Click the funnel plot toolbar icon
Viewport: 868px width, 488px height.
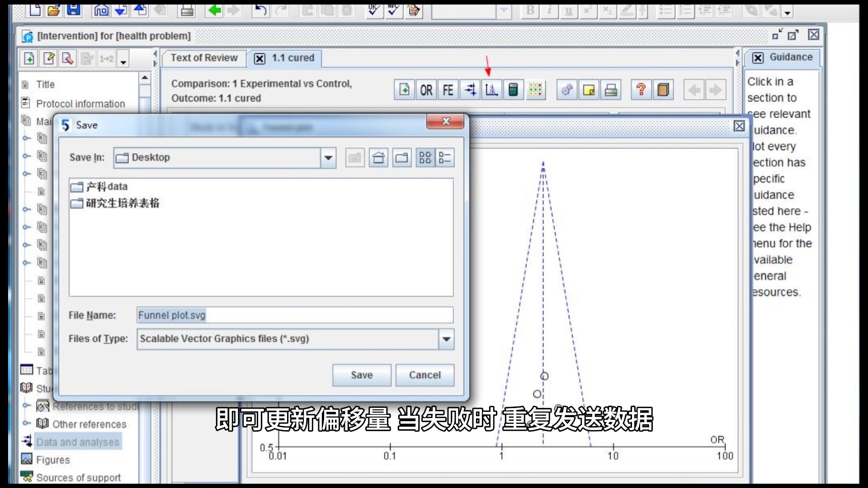pos(491,90)
